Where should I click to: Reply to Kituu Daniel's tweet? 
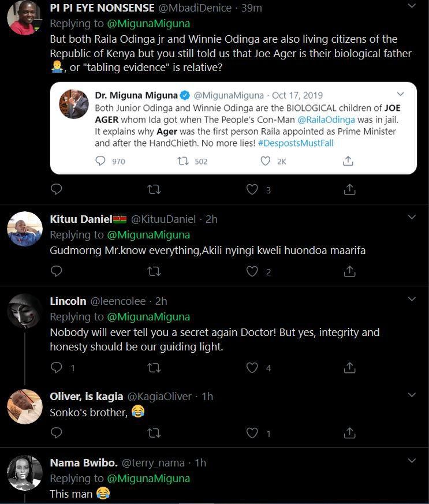point(57,271)
